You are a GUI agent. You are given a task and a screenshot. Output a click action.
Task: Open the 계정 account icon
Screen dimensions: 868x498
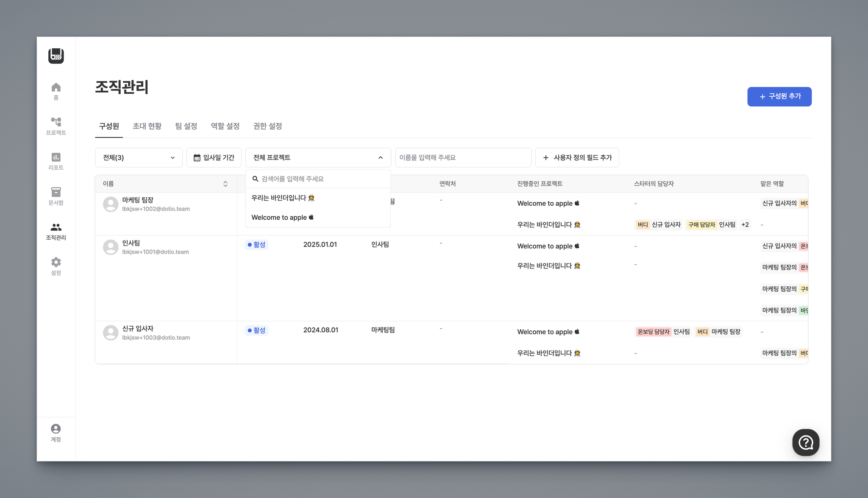click(56, 433)
